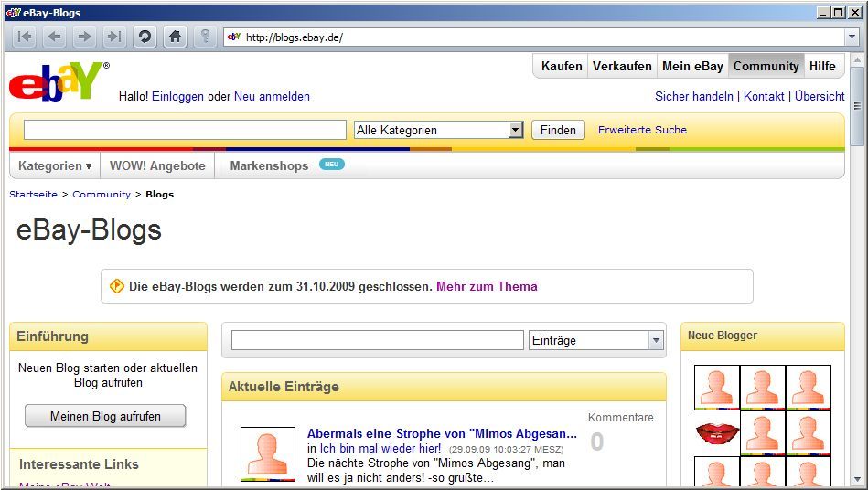
Task: Open the Hilfe tab
Action: (x=822, y=67)
